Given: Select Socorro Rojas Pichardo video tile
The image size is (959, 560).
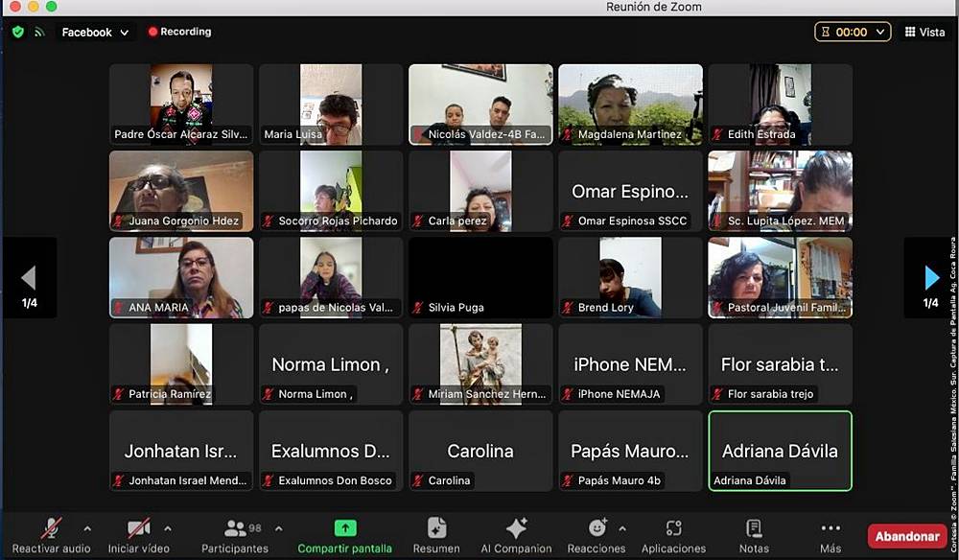Looking at the screenshot, I should point(331,192).
